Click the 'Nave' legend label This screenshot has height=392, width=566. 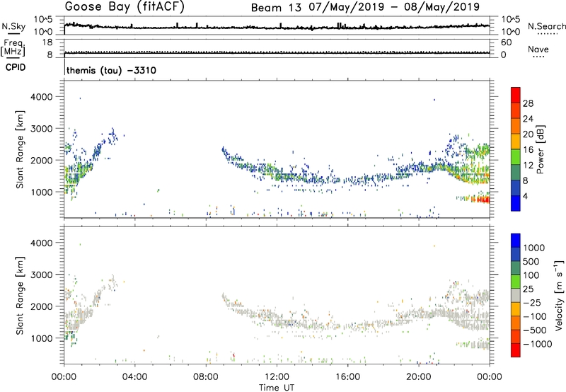538,49
